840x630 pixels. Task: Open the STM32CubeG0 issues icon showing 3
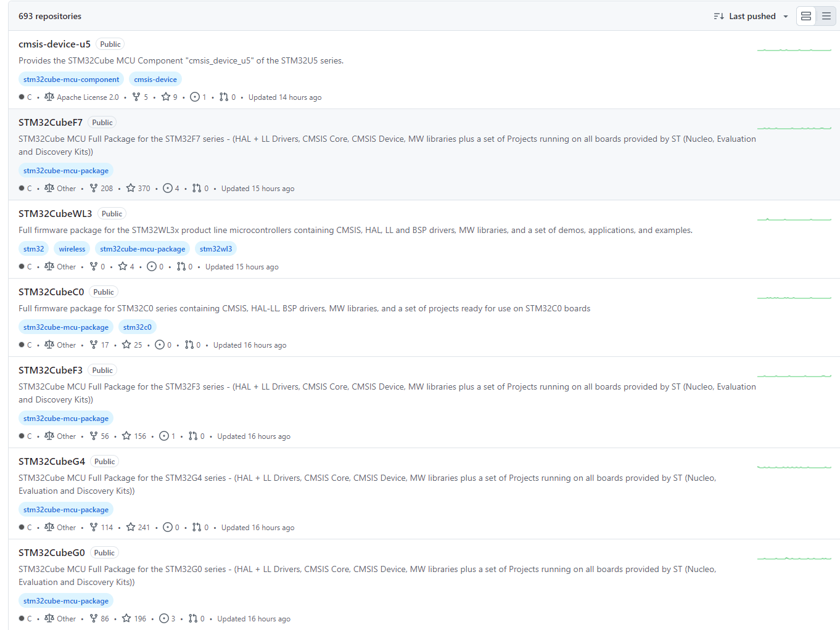coord(164,618)
